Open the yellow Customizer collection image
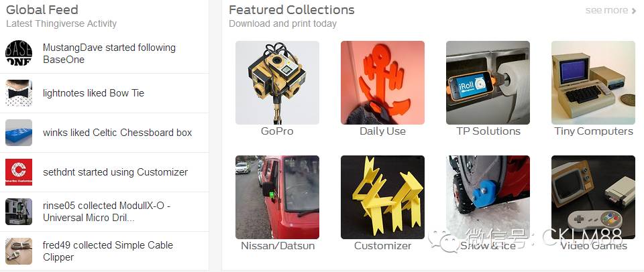The height and width of the screenshot is (272, 644). (x=382, y=197)
